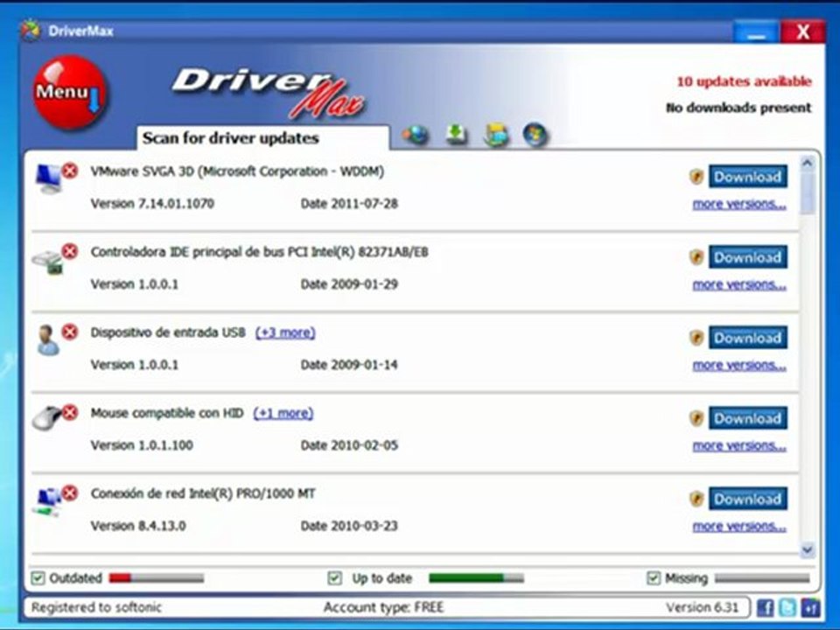Click the mouse device icon

tap(46, 418)
